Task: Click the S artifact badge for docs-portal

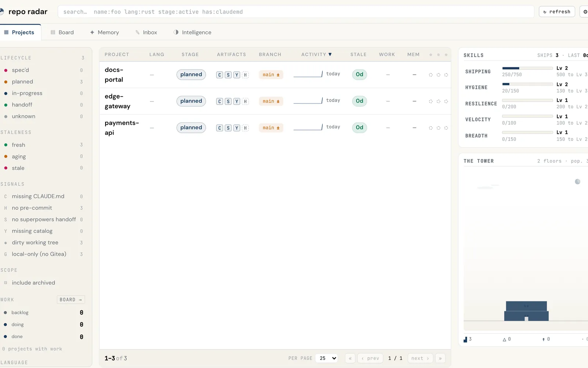Action: click(x=228, y=75)
